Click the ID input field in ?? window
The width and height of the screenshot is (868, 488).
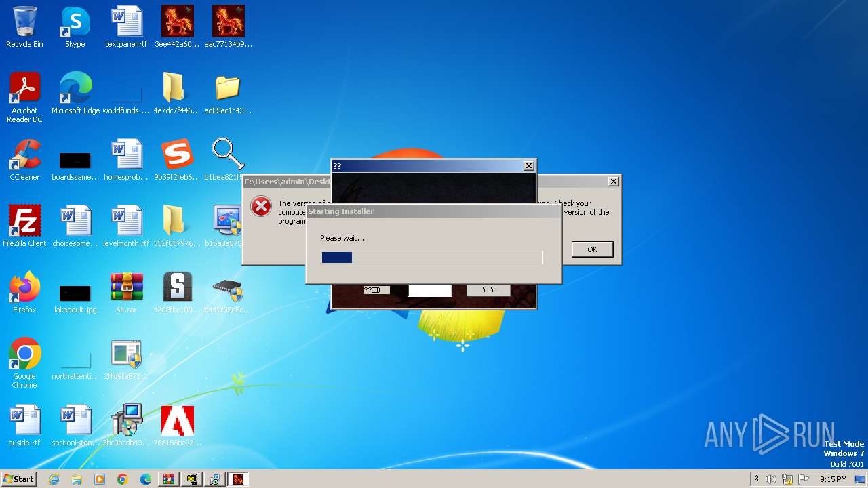pos(430,290)
